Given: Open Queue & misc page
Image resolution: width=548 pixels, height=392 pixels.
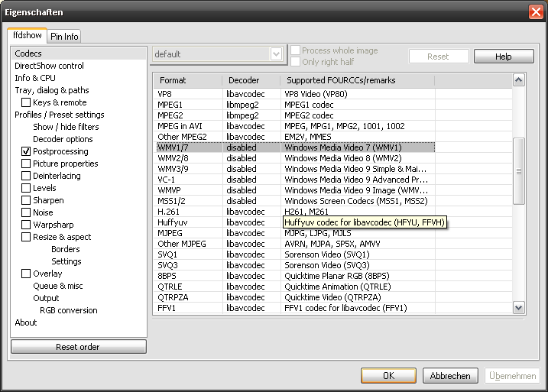Looking at the screenshot, I should pos(58,286).
